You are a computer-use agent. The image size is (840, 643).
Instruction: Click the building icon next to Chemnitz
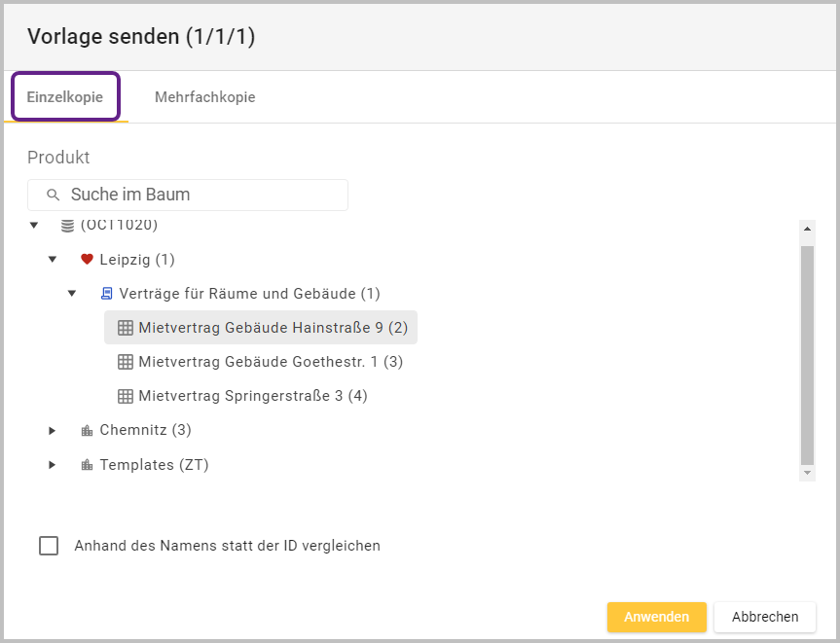pyautogui.click(x=87, y=430)
